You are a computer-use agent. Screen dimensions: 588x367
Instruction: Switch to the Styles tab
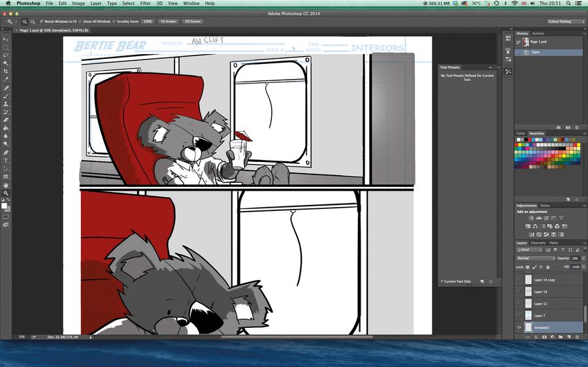545,206
